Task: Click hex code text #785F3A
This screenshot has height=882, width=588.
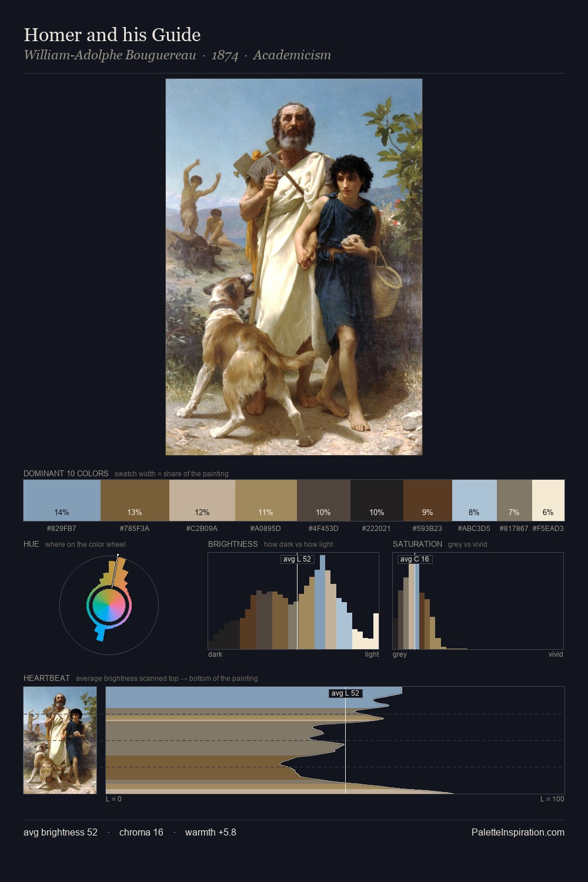Action: point(135,529)
